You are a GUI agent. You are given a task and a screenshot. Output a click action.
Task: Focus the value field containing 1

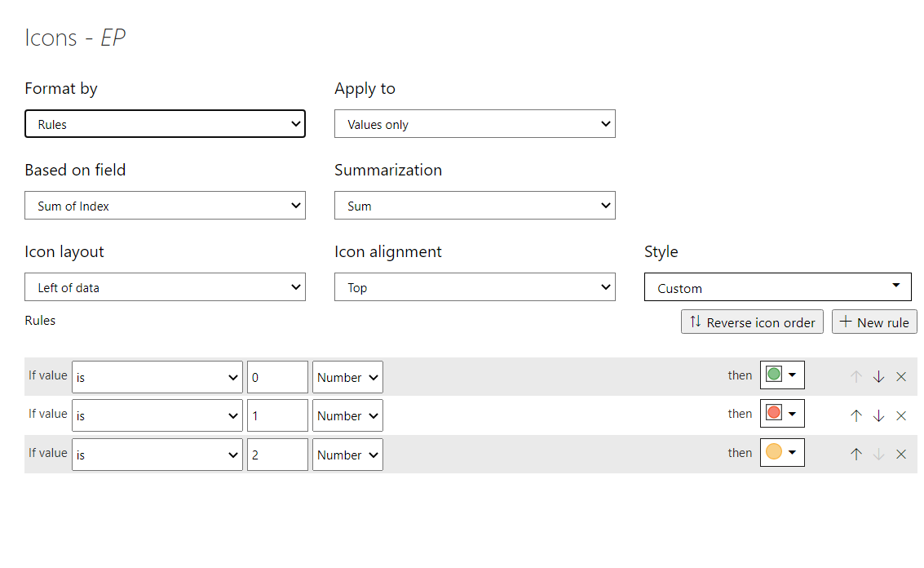pos(277,416)
